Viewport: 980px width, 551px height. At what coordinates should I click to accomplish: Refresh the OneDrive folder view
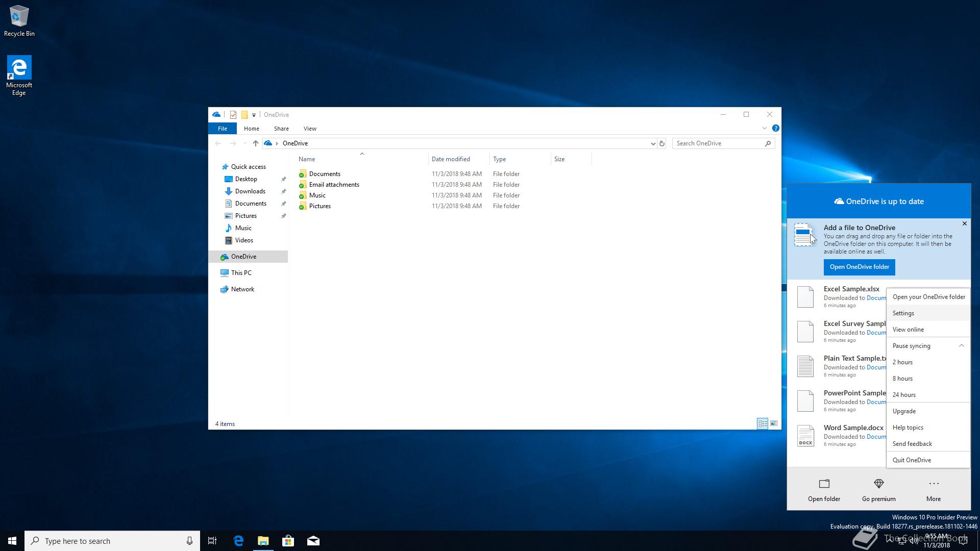[662, 143]
